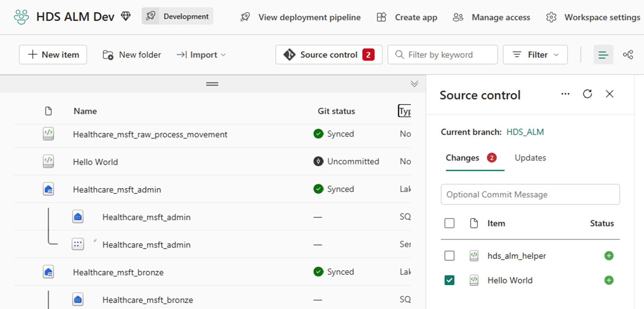Open the HDS_ALM branch link
This screenshot has height=309, width=644.
pos(525,132)
